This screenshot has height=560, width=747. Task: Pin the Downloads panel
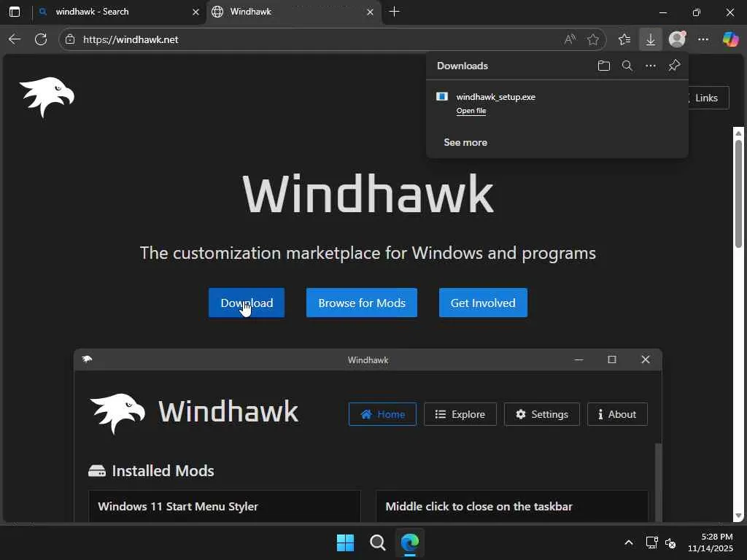pos(674,66)
